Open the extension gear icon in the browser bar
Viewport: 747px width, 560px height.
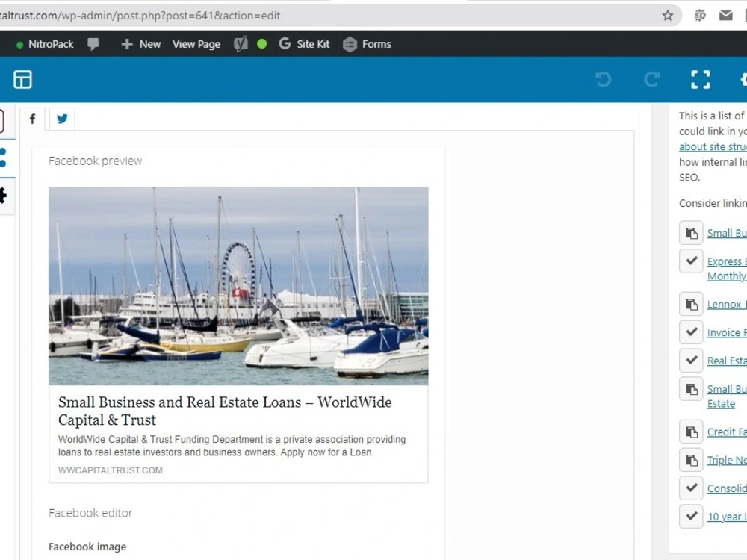tap(700, 16)
